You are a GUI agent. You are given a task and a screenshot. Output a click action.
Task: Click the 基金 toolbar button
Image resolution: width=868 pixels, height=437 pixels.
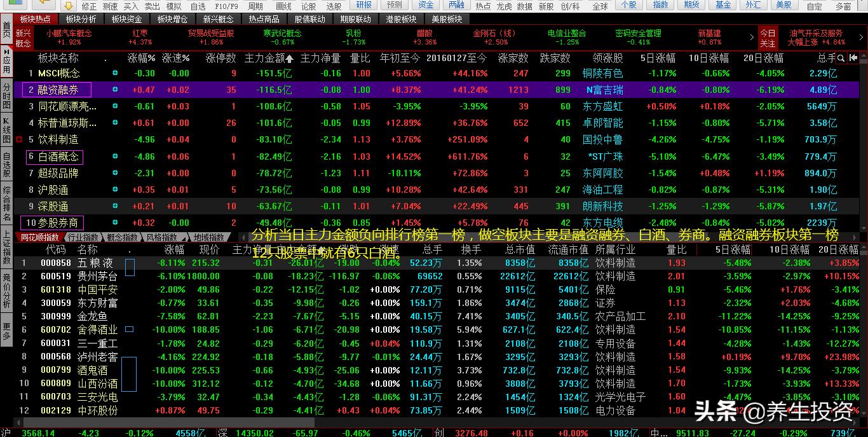(x=723, y=5)
